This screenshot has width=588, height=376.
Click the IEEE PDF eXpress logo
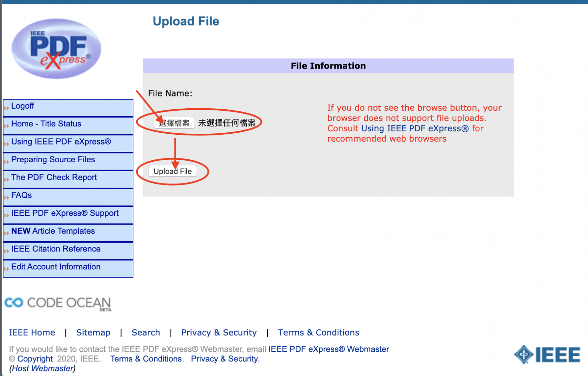56,49
